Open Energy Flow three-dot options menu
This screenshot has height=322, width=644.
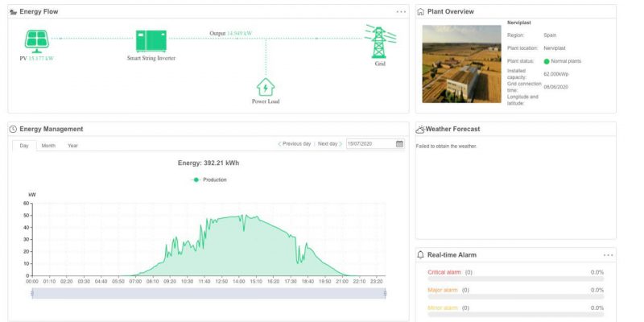pyautogui.click(x=401, y=11)
